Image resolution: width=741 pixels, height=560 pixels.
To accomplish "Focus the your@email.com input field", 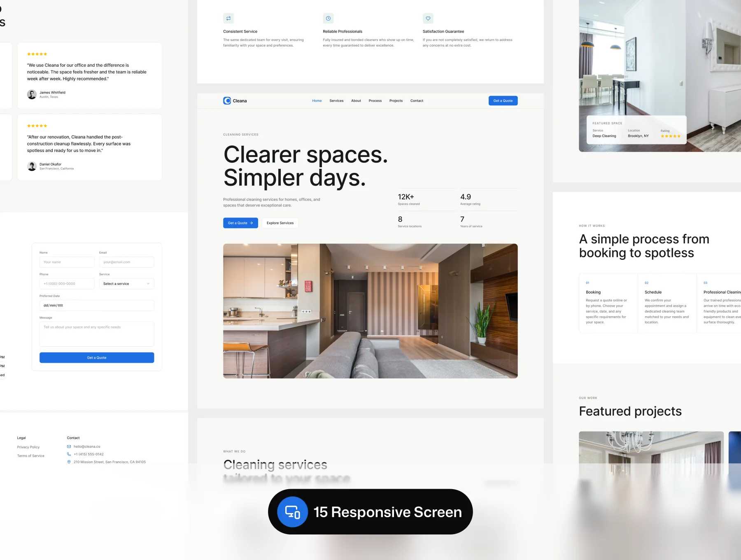I will pos(127,262).
